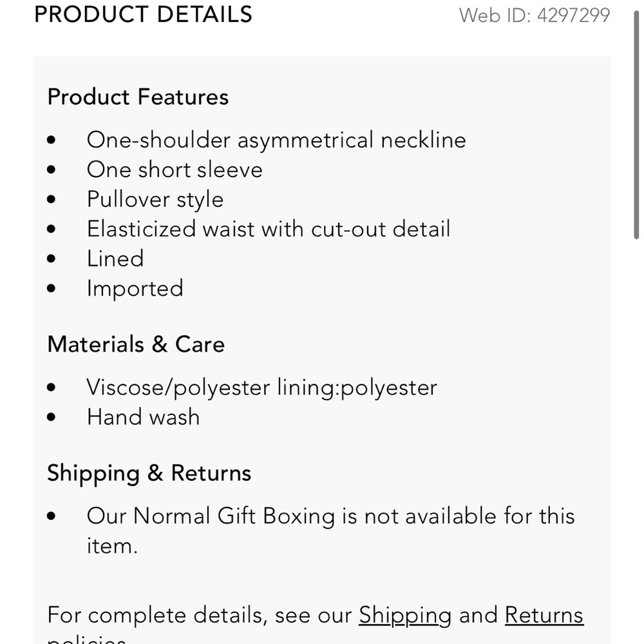This screenshot has height=644, width=644.
Task: Click the Shipping & Returns heading
Action: coord(149,473)
